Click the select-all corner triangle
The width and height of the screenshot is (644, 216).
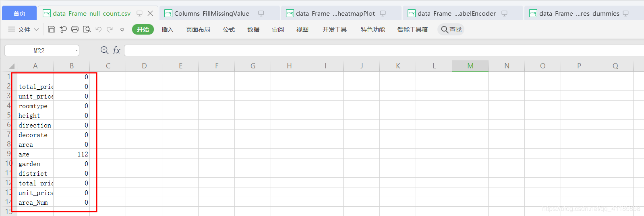[x=12, y=66]
